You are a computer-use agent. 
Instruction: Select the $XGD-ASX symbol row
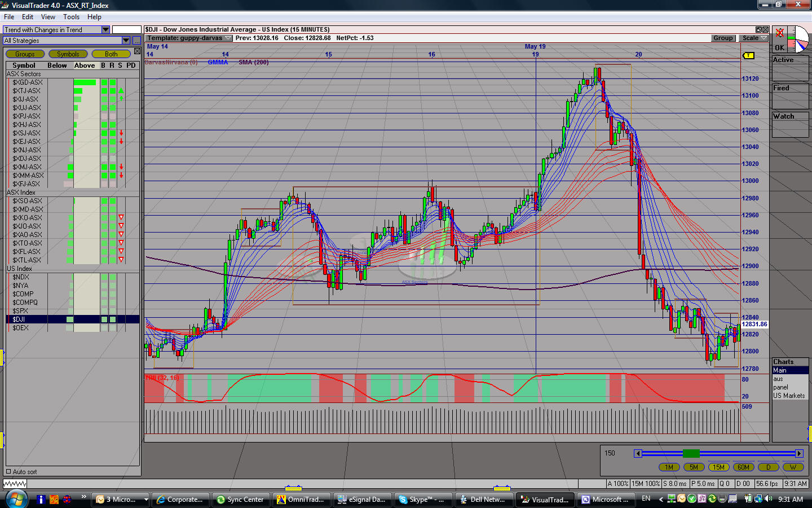coord(72,82)
